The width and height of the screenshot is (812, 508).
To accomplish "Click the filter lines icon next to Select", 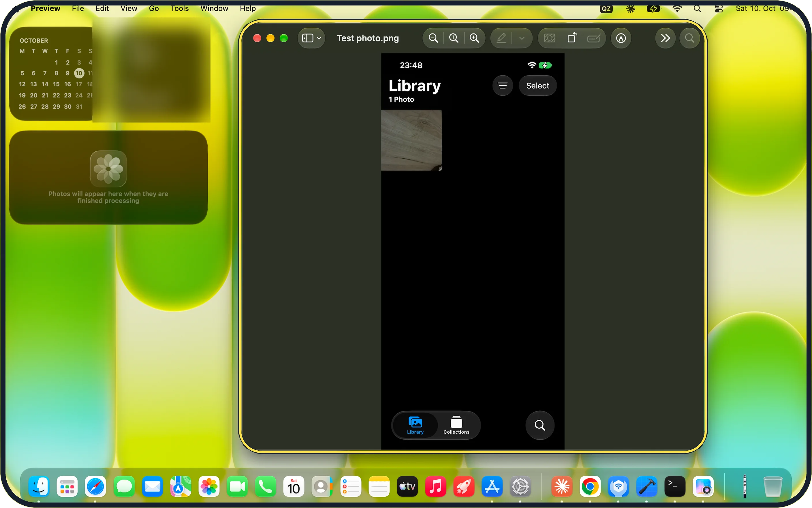I will pos(503,86).
